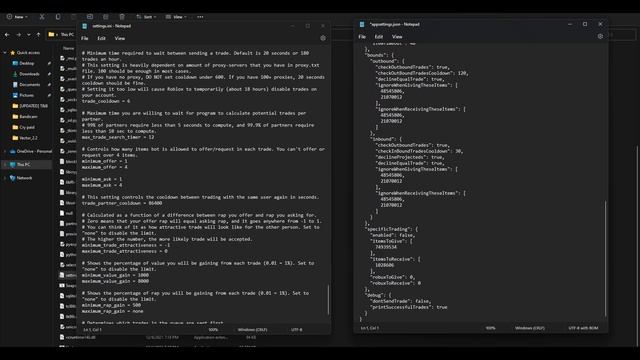Image resolution: width=640 pixels, height=360 pixels.
Task: Click the Delete trash icon in File Explorer
Action: [122, 17]
